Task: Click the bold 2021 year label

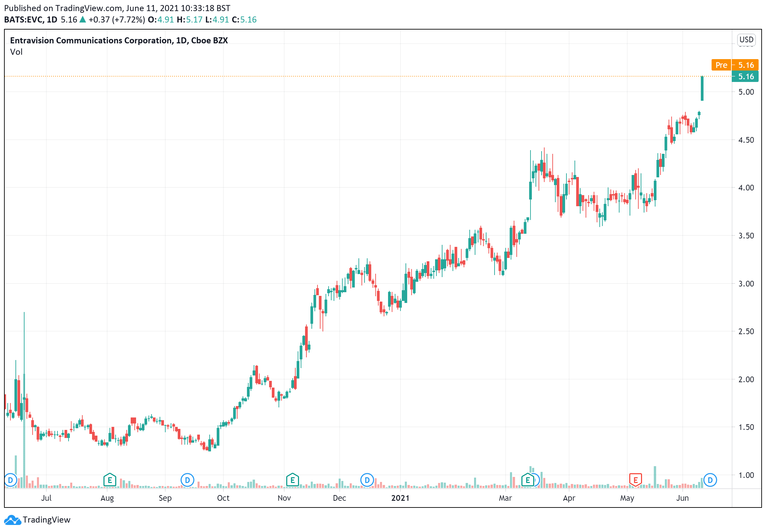Action: [400, 498]
